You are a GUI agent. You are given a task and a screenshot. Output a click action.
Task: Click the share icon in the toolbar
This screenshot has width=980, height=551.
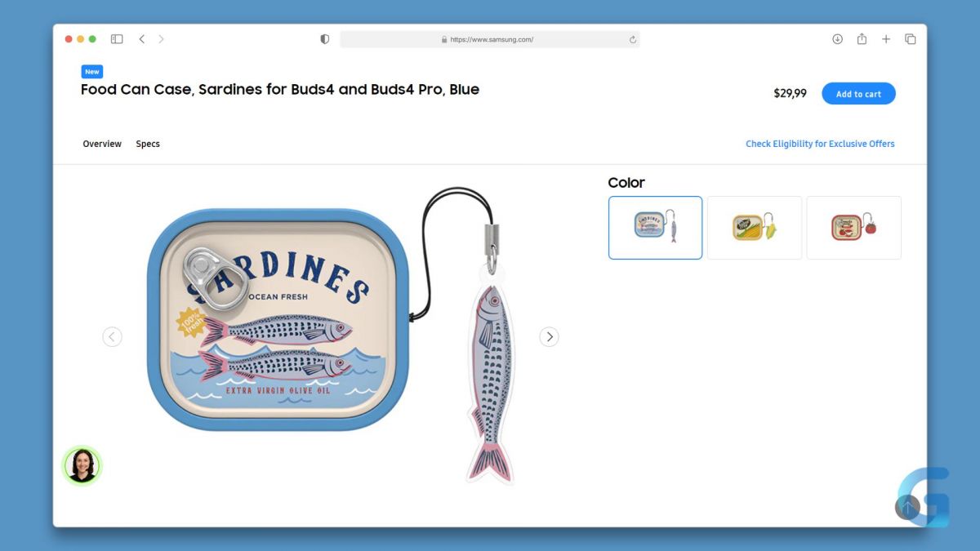(x=862, y=39)
